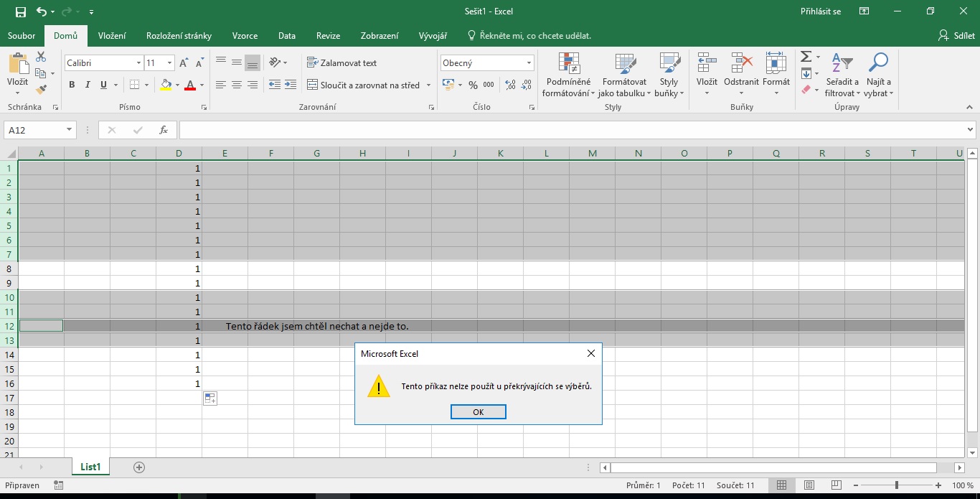Toggle Wrap Text (Zalamovat text)
Viewport: 980px width, 499px height.
pyautogui.click(x=341, y=63)
